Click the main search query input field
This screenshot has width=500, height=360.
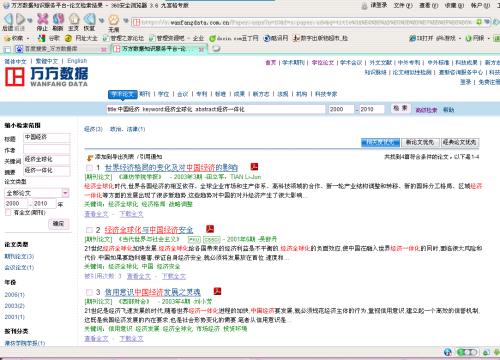click(216, 109)
